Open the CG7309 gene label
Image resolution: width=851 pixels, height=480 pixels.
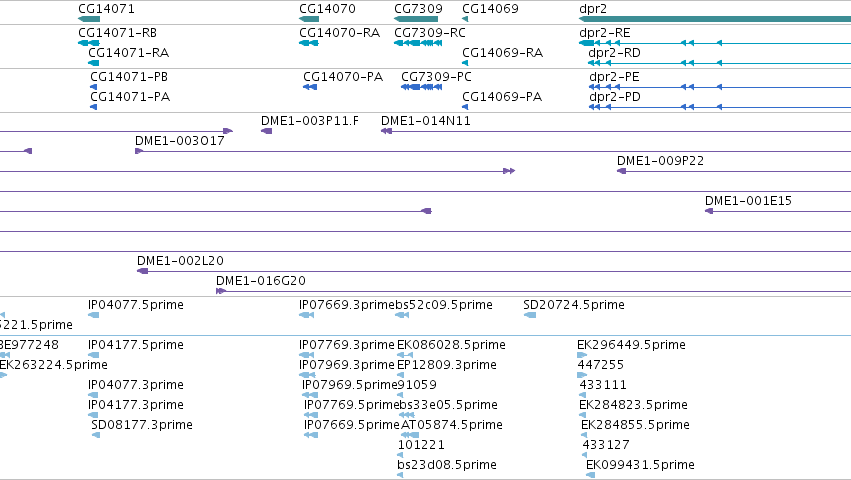(x=418, y=9)
